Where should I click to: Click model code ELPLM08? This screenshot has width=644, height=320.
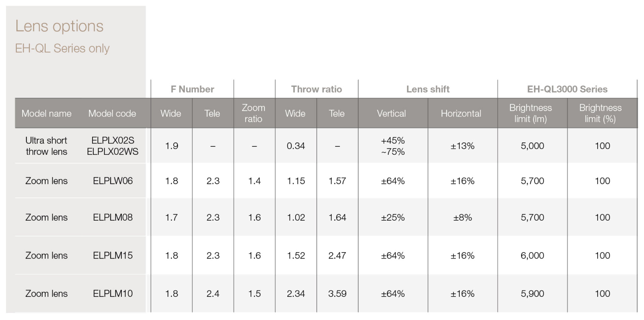tap(113, 217)
